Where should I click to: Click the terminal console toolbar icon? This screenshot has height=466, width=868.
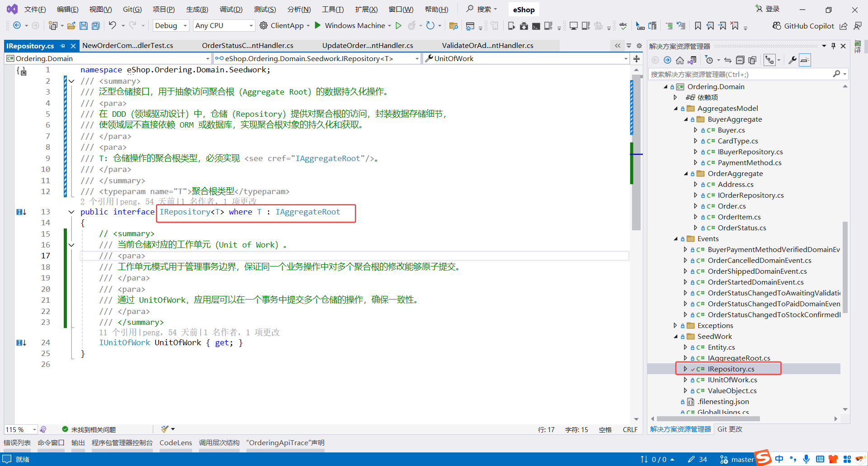[536, 26]
